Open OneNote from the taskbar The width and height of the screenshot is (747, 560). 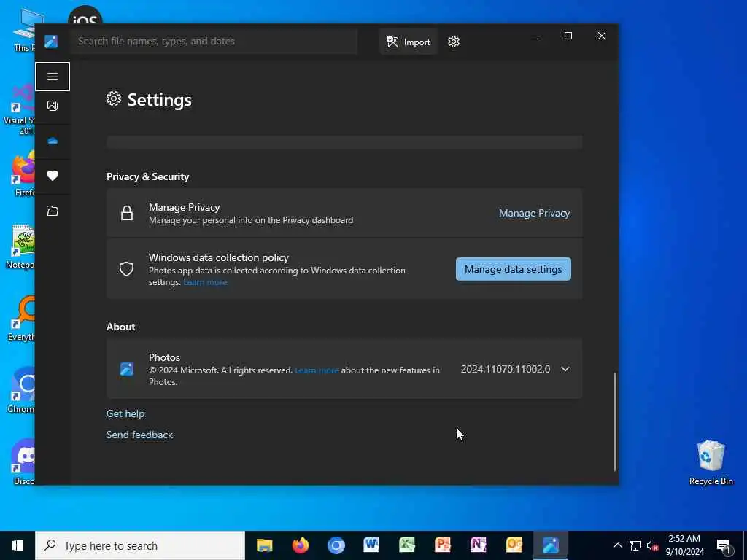(x=479, y=545)
